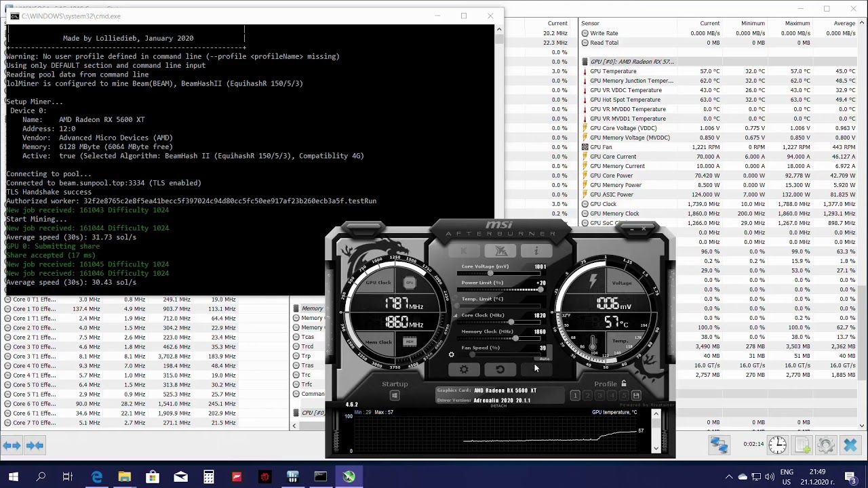Select the GPU Fan sensor row
Screen dimensions: 868x488
coord(719,147)
